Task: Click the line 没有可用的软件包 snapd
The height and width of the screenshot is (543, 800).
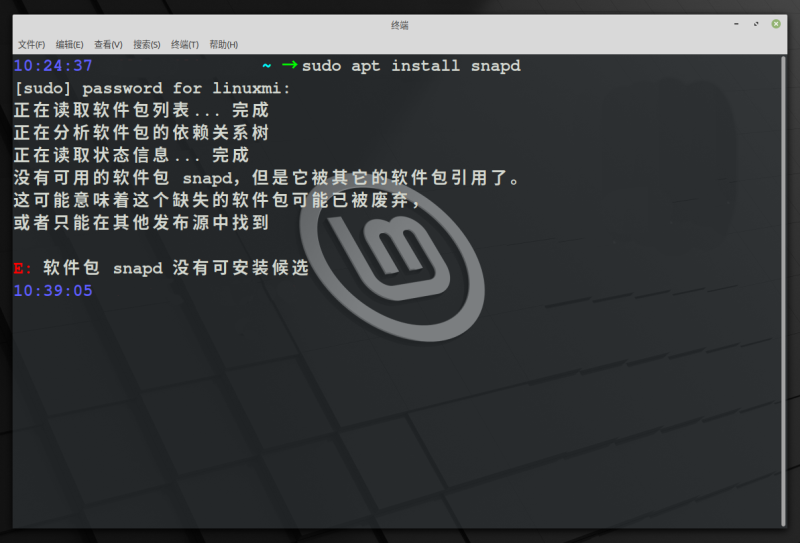Action: [266, 178]
